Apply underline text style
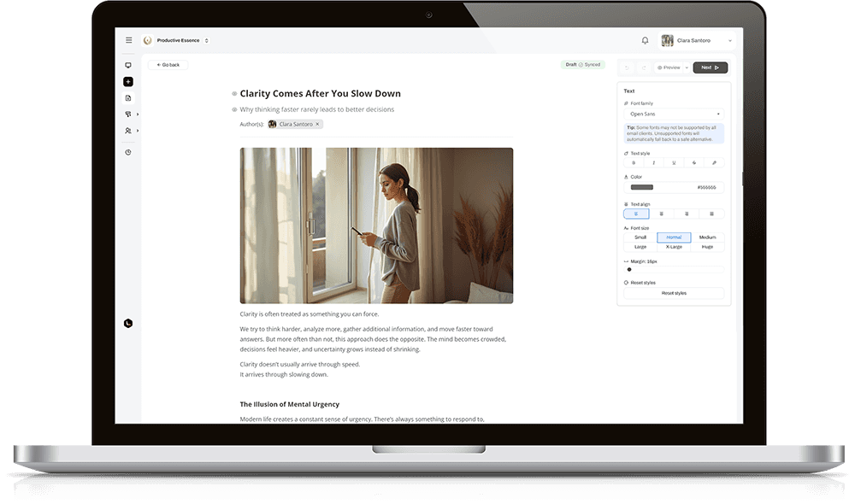This screenshot has width=855, height=504. tap(674, 163)
